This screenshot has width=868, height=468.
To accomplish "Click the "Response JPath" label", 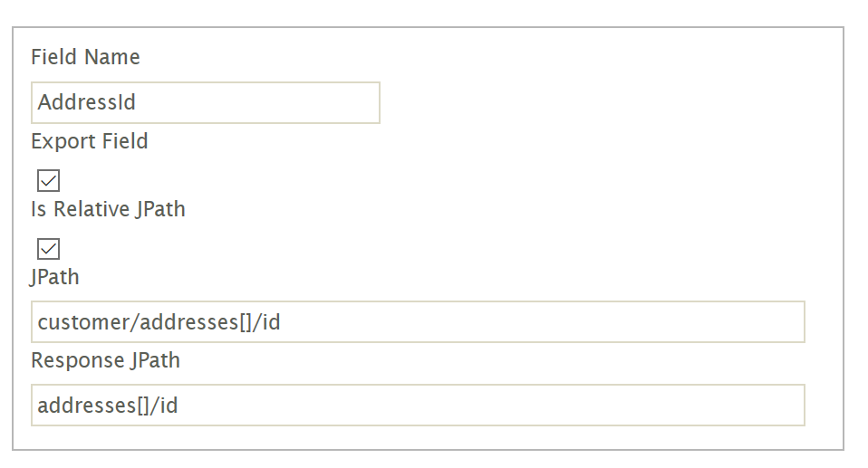I will pos(105,360).
